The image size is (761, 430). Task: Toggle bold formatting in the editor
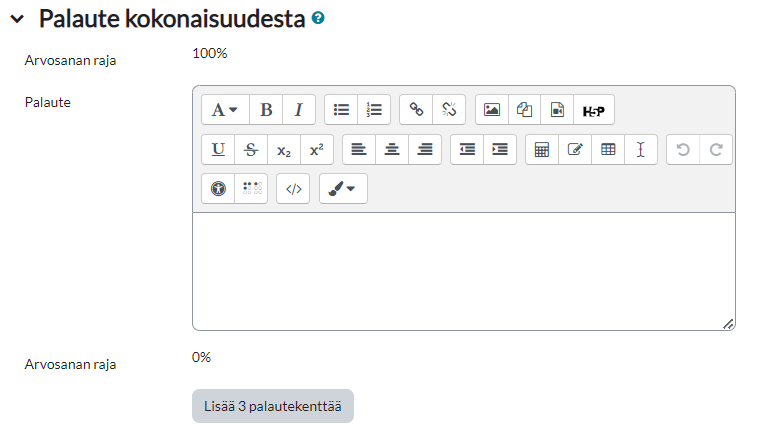[266, 110]
